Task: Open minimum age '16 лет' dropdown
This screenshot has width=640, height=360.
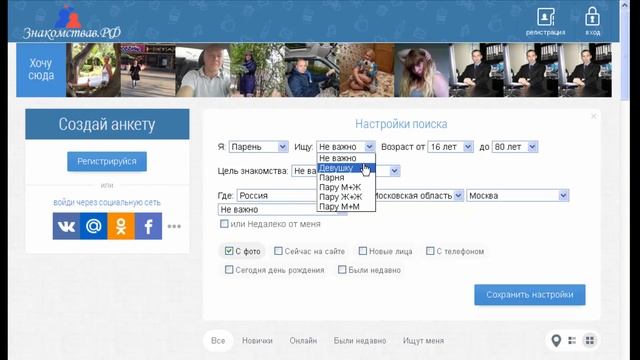Action: (x=451, y=147)
